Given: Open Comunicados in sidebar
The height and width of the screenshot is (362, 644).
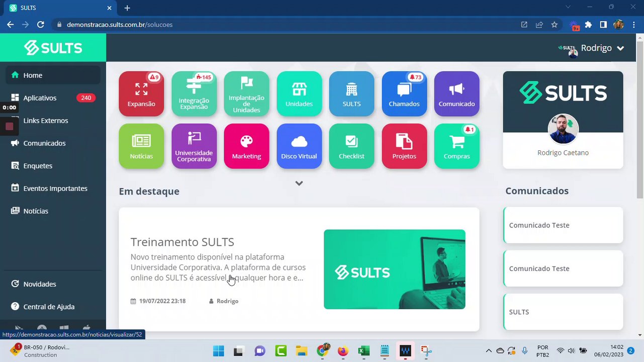Looking at the screenshot, I should point(53,143).
